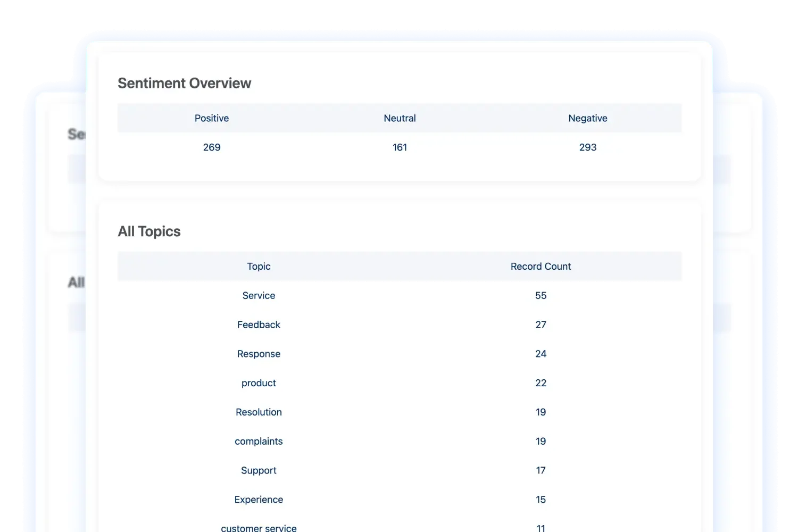798x532 pixels.
Task: Sort by the Record Count column header
Action: coord(541,266)
